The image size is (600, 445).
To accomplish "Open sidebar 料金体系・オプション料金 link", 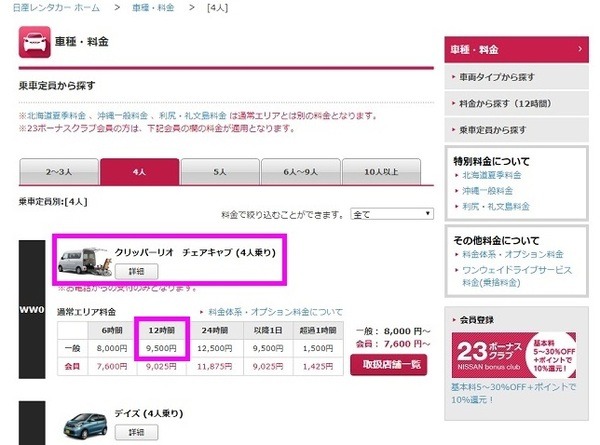I will click(513, 254).
